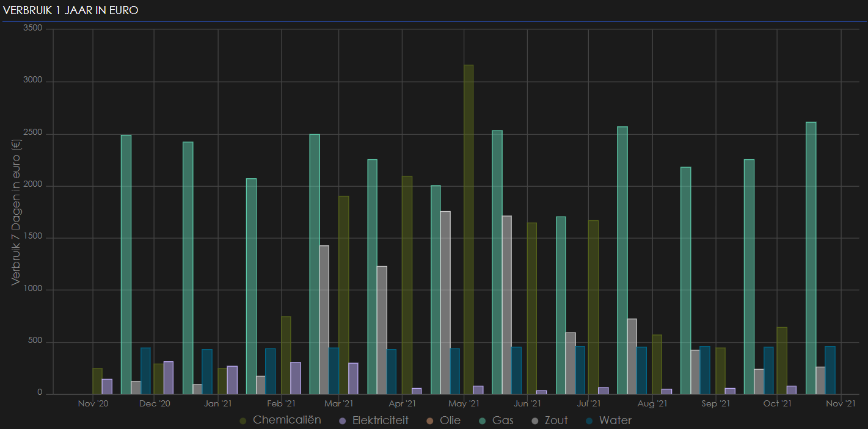This screenshot has height=429, width=868.
Task: Click the rightmost Gas bar before Nov '21
Action: (x=811, y=258)
